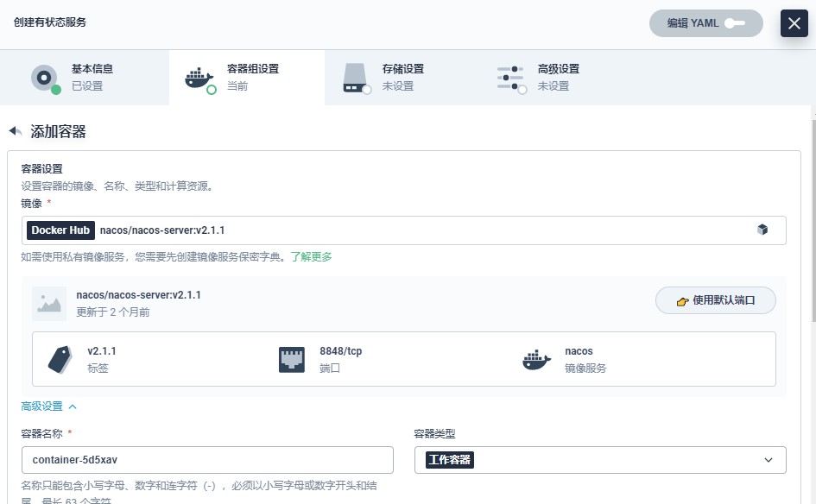
Task: Click the 使用默认端口 button
Action: [x=716, y=300]
